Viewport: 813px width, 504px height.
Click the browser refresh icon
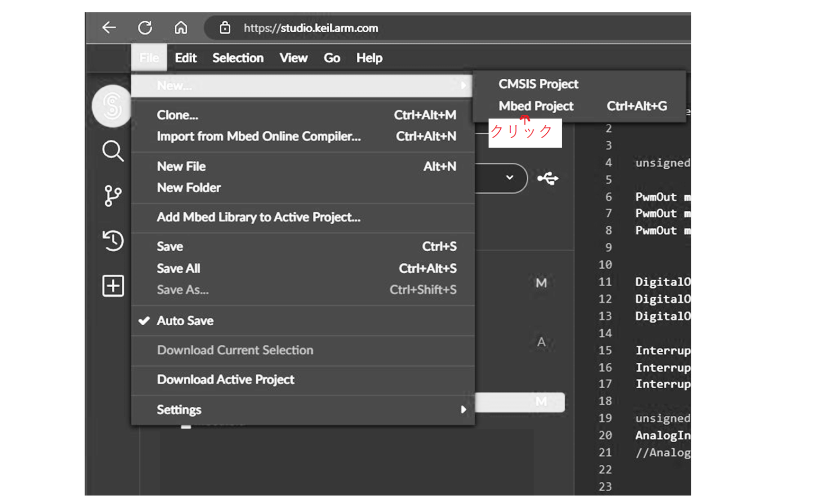point(145,28)
